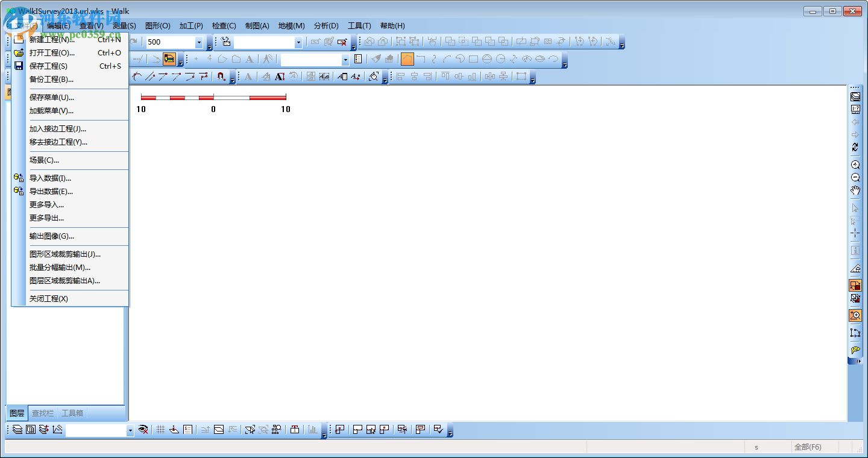Click the export data database icon
Image resolution: width=868 pixels, height=458 pixels.
[19, 191]
